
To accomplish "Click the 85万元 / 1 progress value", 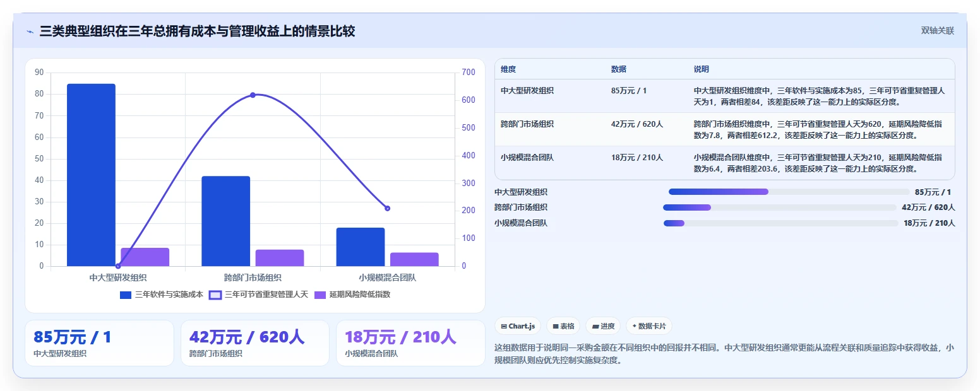I will pyautogui.click(x=933, y=192).
